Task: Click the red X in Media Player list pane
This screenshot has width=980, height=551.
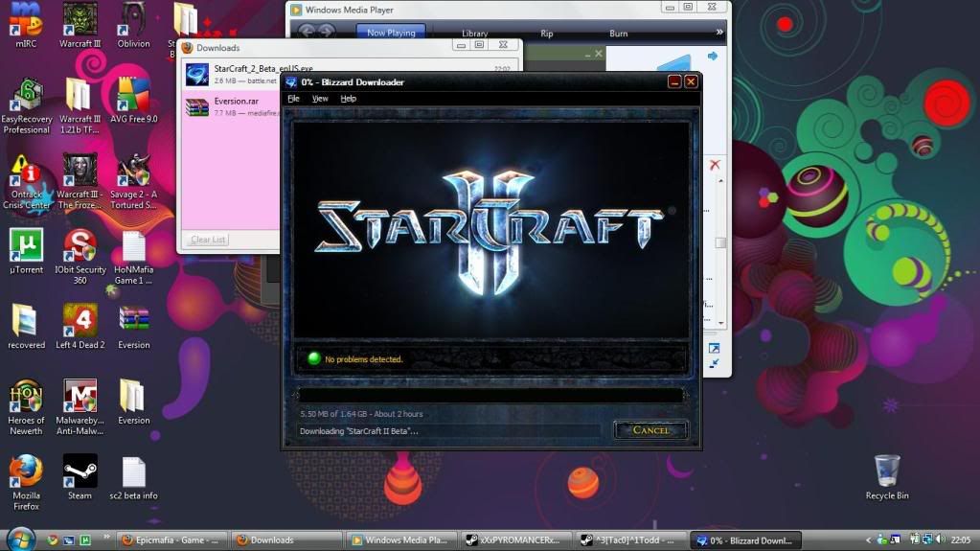Action: coord(715,165)
